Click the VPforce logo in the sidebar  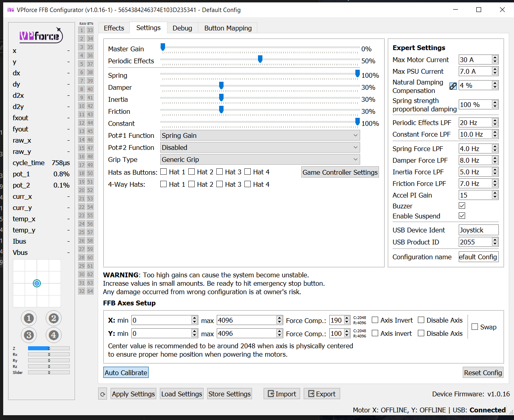click(x=41, y=36)
